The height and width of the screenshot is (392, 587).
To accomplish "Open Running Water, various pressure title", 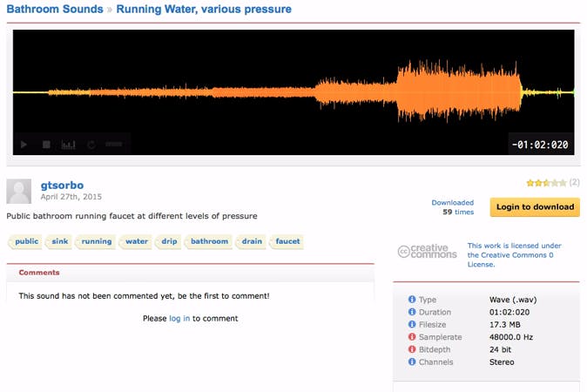I will (204, 9).
